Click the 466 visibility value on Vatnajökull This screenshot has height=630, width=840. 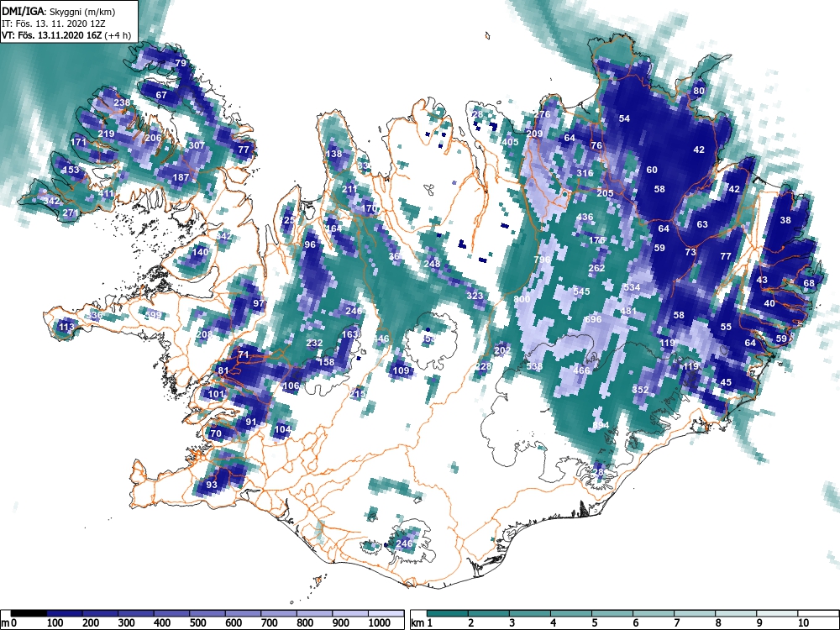point(581,370)
